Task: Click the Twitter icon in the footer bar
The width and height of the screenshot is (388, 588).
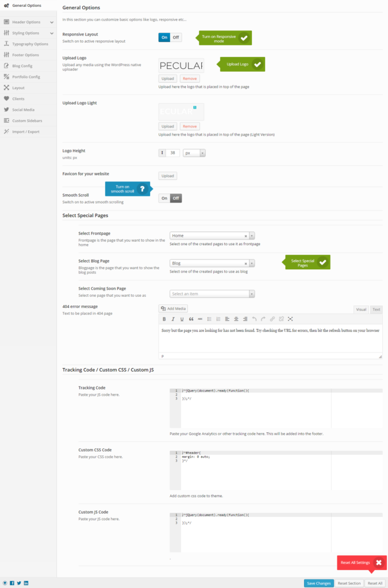Action: [19, 583]
